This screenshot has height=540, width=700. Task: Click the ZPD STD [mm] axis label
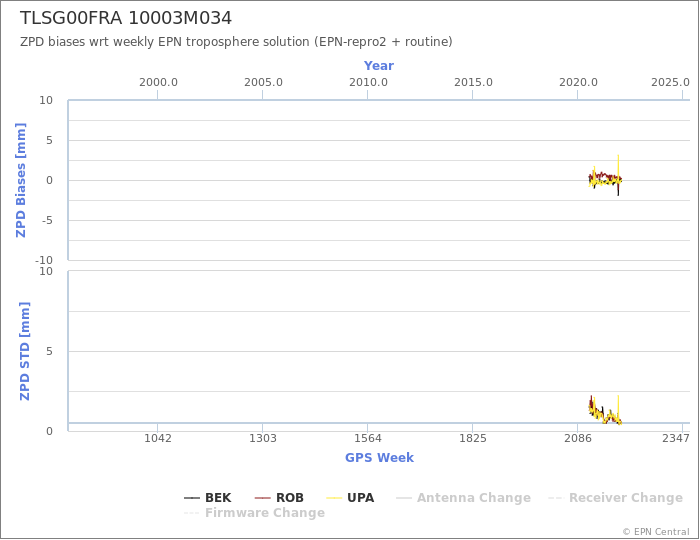pyautogui.click(x=24, y=351)
